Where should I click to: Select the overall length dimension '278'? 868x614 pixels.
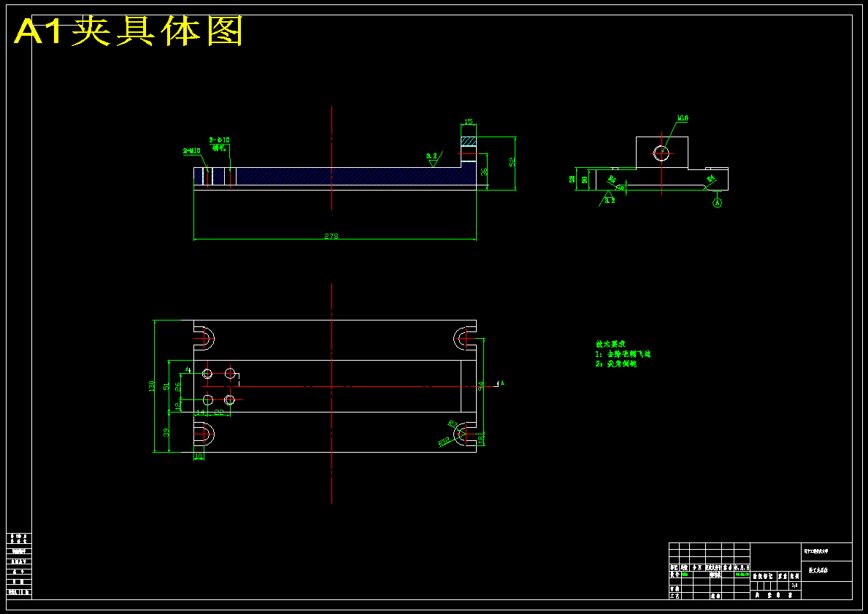click(331, 236)
